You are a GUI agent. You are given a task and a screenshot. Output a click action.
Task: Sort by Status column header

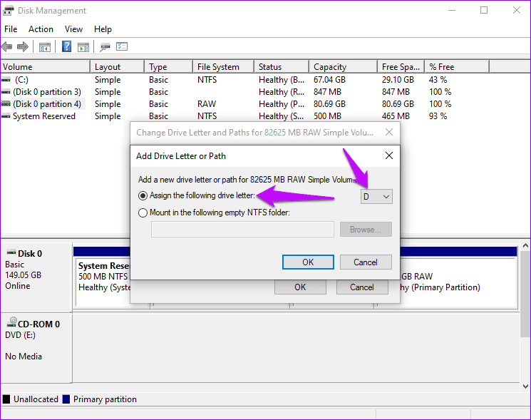[282, 67]
